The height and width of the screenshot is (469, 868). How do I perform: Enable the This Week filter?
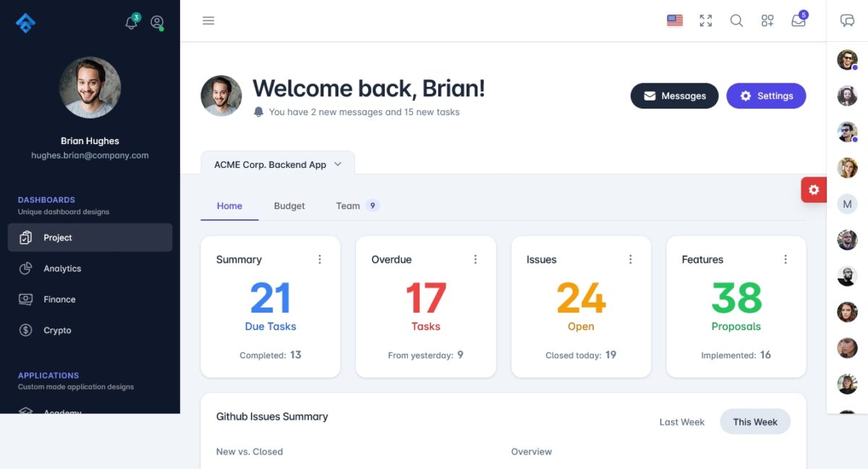coord(754,421)
